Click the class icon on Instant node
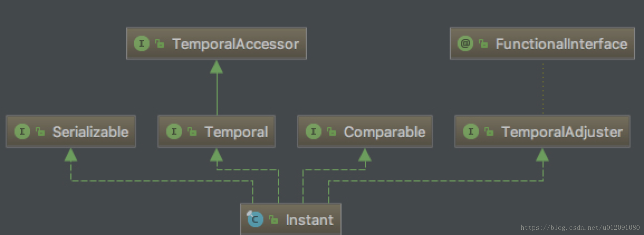644x235 pixels. (255, 219)
